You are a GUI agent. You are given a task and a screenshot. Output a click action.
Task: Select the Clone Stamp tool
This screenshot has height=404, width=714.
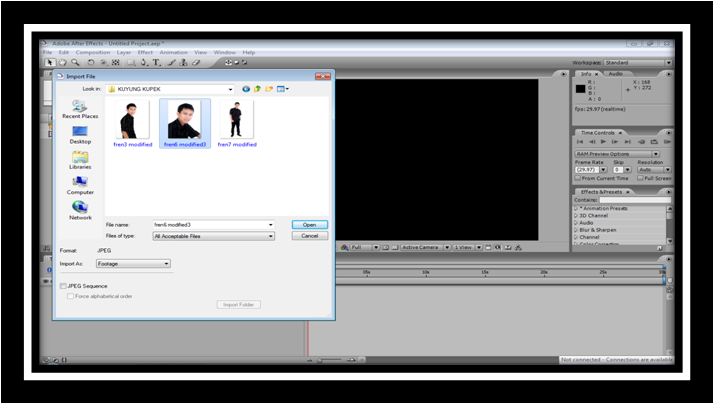(184, 62)
